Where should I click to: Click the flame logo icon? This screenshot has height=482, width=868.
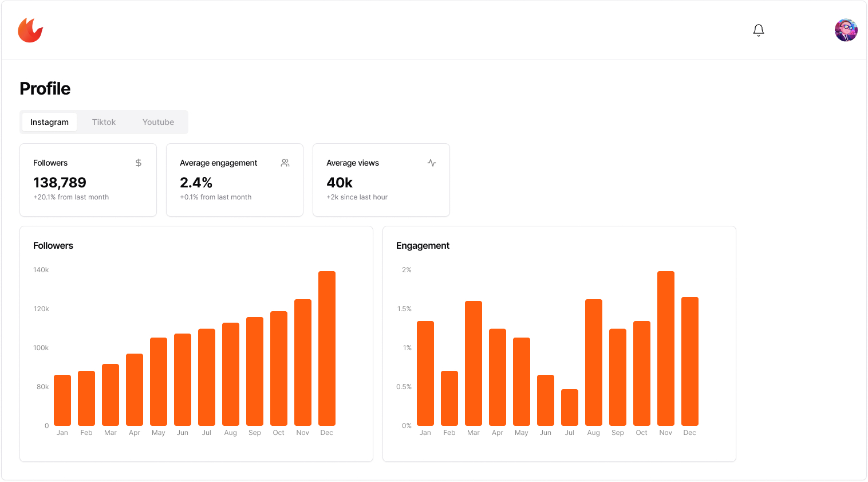(x=30, y=30)
